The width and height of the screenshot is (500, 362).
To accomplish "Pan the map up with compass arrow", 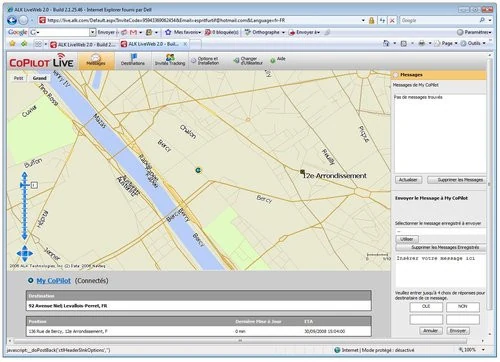I will pyautogui.click(x=25, y=248).
